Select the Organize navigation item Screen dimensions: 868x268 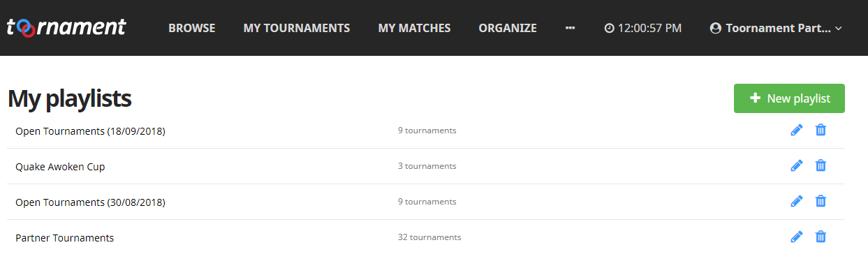tap(508, 28)
